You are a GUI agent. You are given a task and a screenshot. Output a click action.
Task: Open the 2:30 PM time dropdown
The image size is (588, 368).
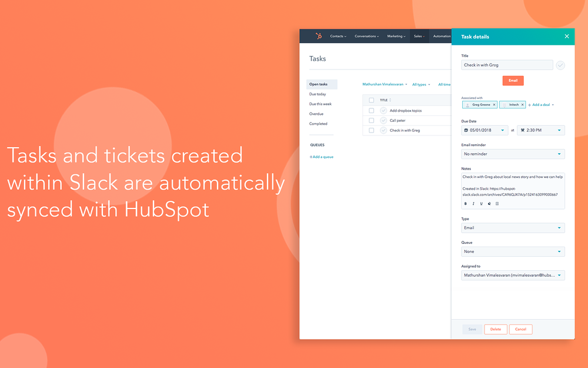[541, 130]
